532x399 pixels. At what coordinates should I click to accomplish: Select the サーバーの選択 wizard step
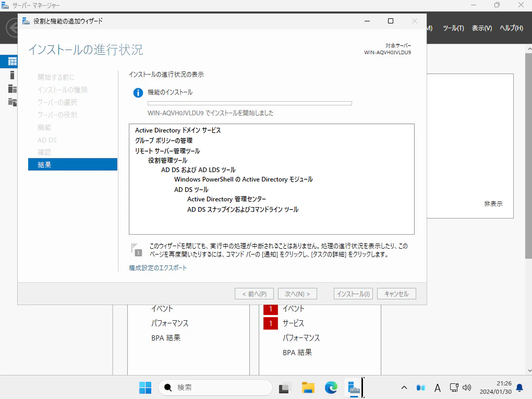point(57,102)
